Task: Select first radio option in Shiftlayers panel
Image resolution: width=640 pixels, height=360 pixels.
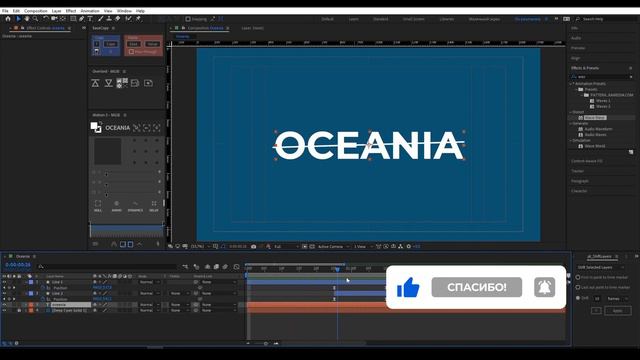Action: 578,277
